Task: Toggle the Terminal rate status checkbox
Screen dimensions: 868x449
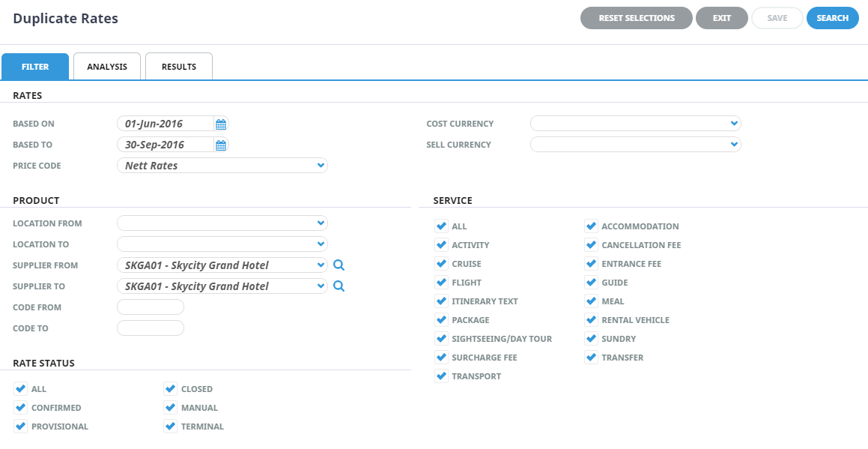Action: click(x=171, y=427)
